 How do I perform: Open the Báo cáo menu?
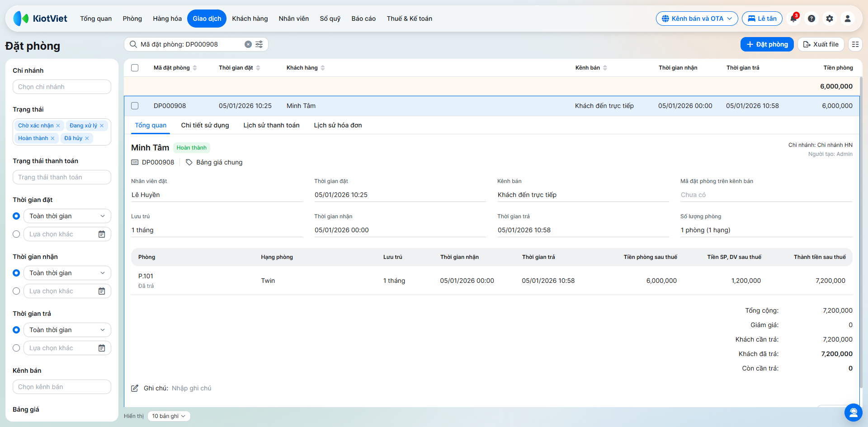(363, 19)
